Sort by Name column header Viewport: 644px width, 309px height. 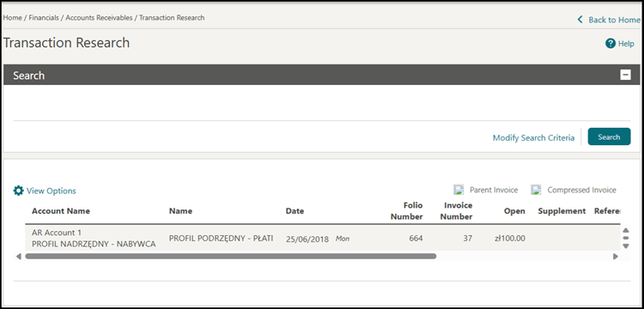(180, 211)
